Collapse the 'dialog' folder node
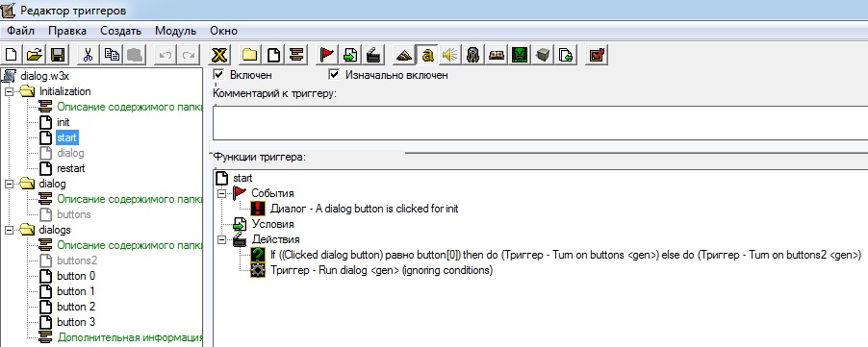This screenshot has width=868, height=347. click(9, 184)
